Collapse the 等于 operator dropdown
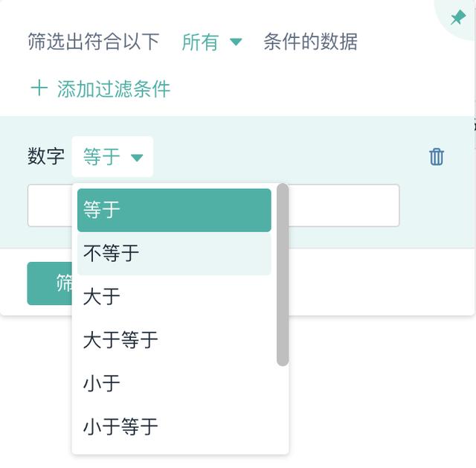476x468 pixels. [112, 157]
